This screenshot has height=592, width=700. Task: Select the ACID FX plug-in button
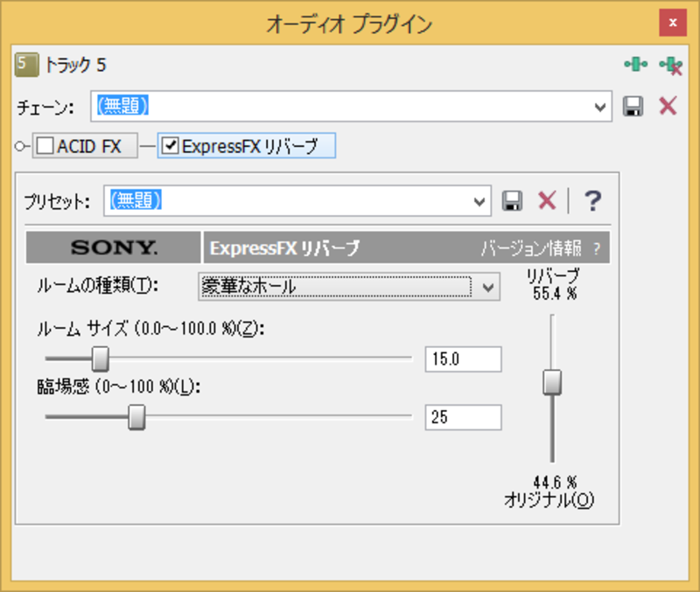click(85, 146)
